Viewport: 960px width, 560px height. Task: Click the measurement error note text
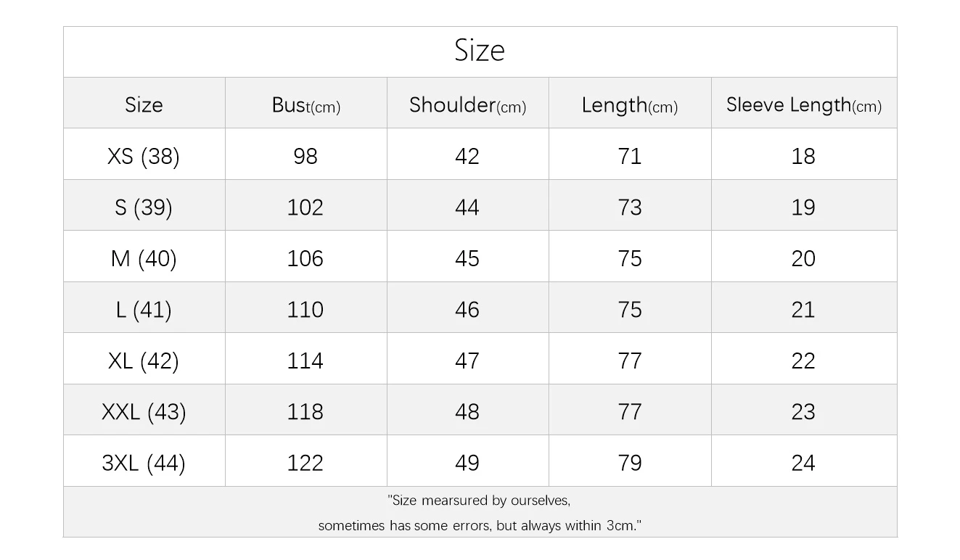(x=480, y=513)
